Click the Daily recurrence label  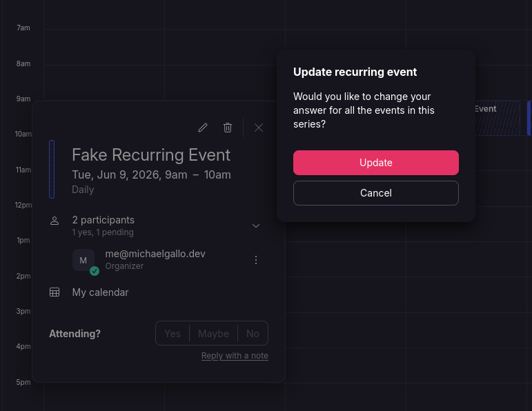coord(83,190)
